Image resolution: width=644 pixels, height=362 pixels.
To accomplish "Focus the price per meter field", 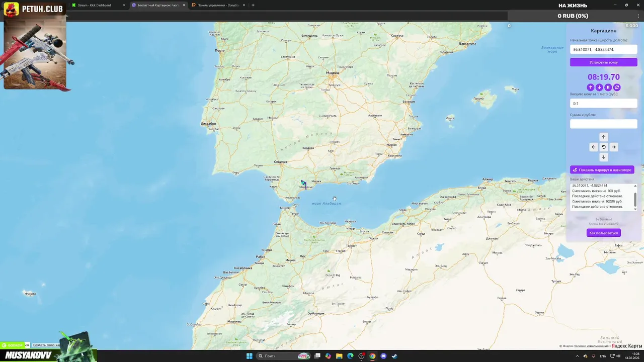I will (604, 103).
